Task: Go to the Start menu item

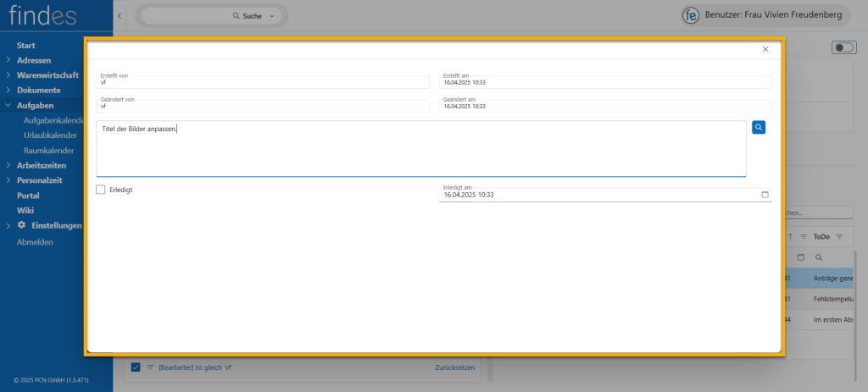Action: 25,45
